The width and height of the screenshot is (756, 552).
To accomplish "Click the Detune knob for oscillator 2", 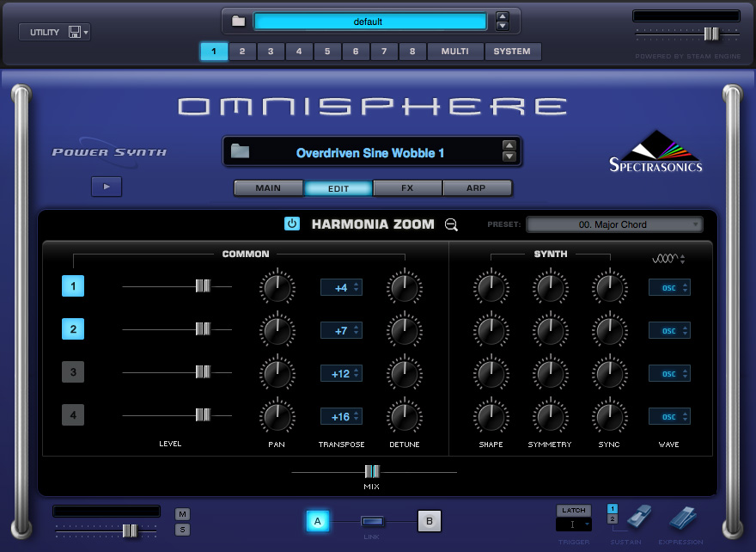I will pos(405,330).
